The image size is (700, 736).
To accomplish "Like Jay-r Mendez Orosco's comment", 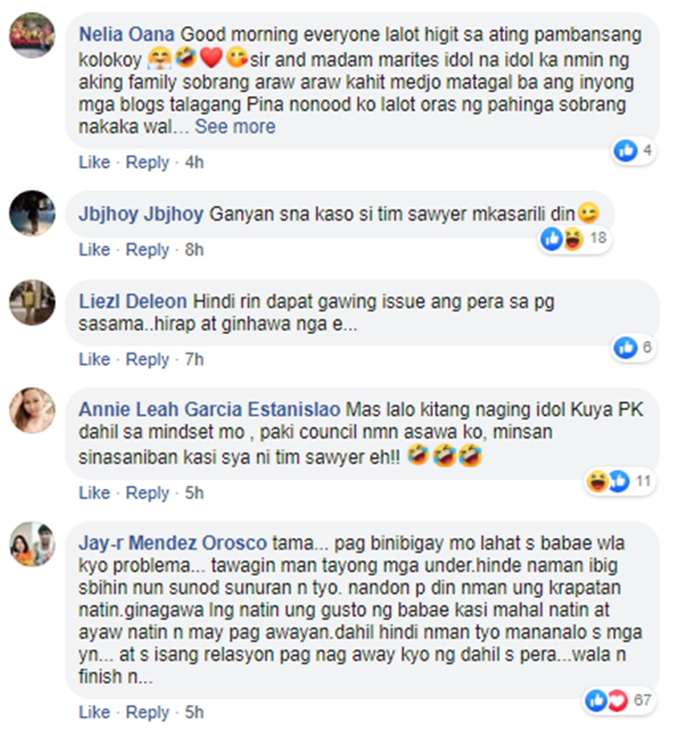I will (94, 712).
